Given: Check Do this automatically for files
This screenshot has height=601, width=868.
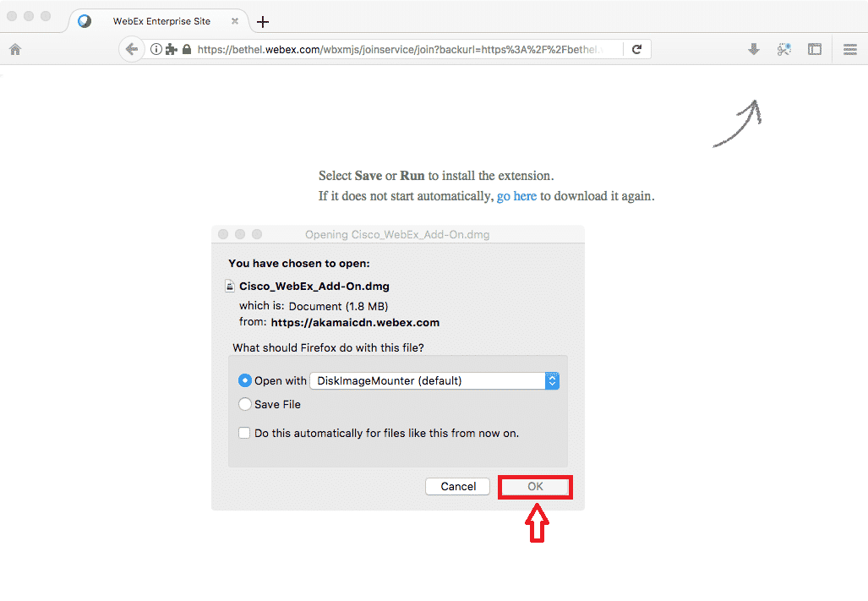Looking at the screenshot, I should [x=244, y=433].
